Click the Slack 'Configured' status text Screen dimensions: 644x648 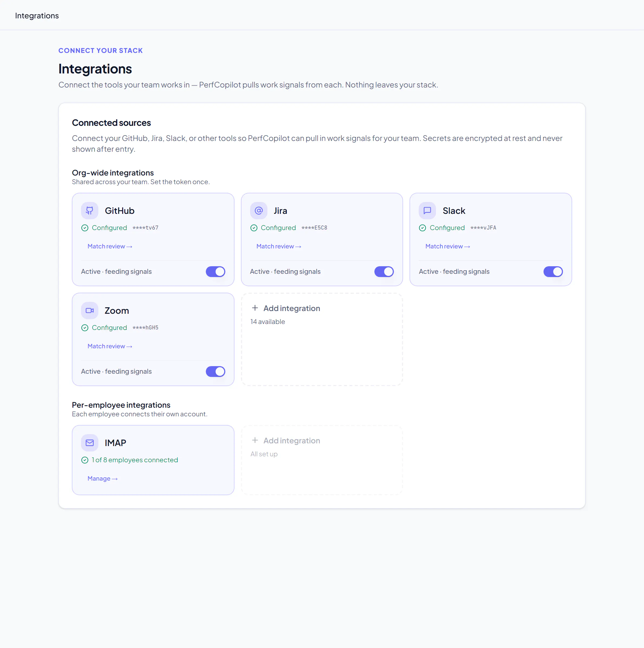pos(447,228)
